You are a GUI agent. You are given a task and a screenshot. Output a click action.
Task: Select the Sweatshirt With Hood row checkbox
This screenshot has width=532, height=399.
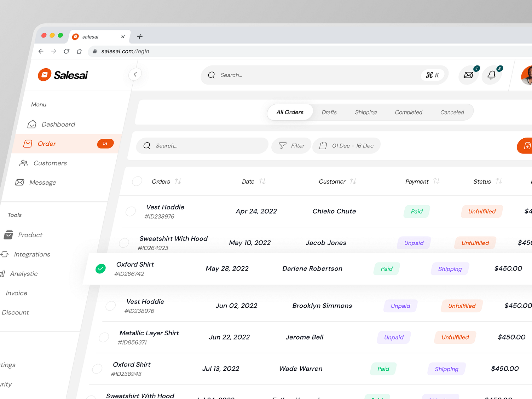pyautogui.click(x=124, y=243)
